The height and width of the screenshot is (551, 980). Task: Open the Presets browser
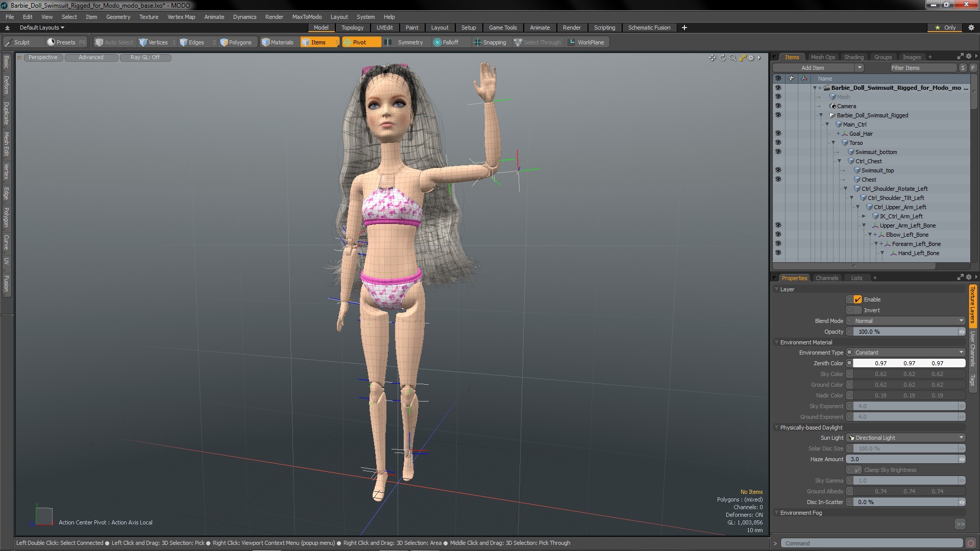pos(65,42)
